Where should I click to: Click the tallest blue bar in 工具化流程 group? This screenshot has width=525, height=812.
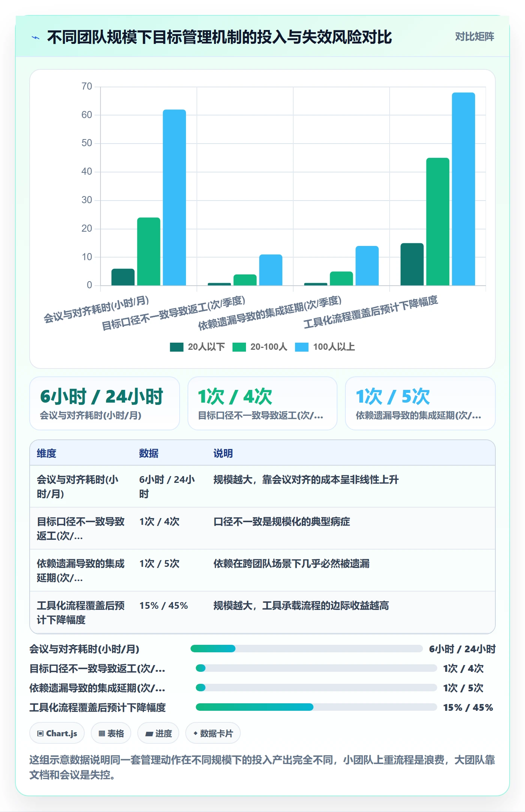coord(463,189)
